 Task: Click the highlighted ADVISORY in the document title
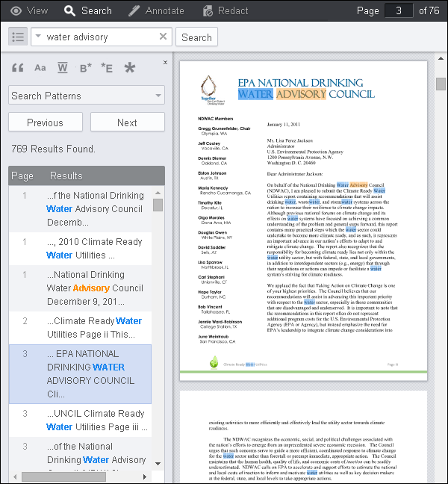(301, 94)
